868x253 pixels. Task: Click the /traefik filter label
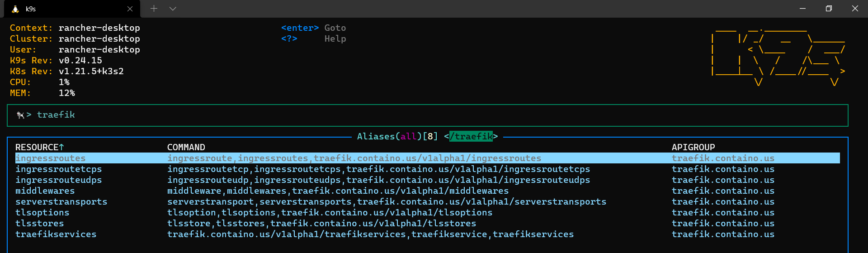pyautogui.click(x=471, y=136)
